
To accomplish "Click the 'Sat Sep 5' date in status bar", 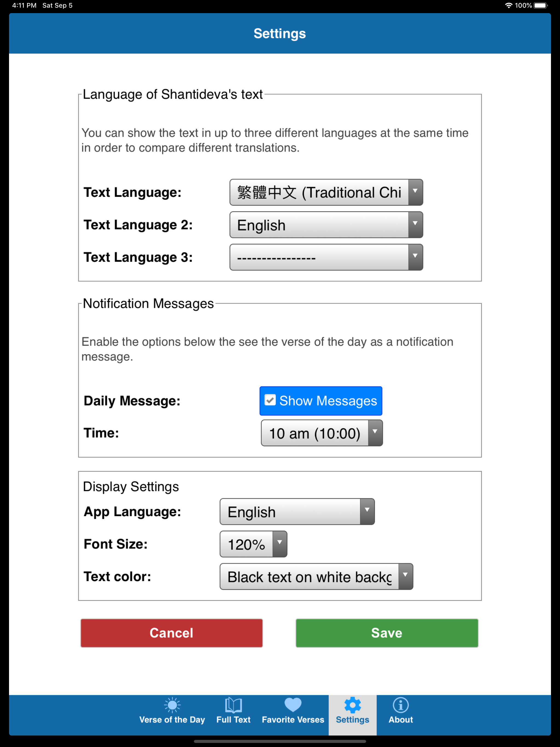I will point(57,5).
